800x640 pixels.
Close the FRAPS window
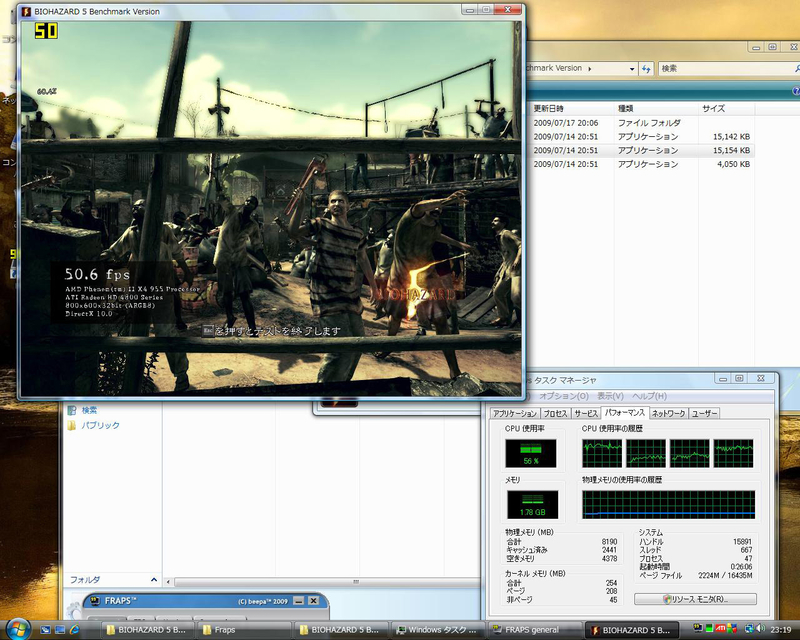click(x=313, y=601)
